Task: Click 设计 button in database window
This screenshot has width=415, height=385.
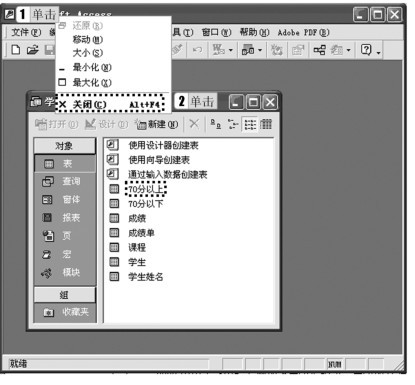Action: 106,124
